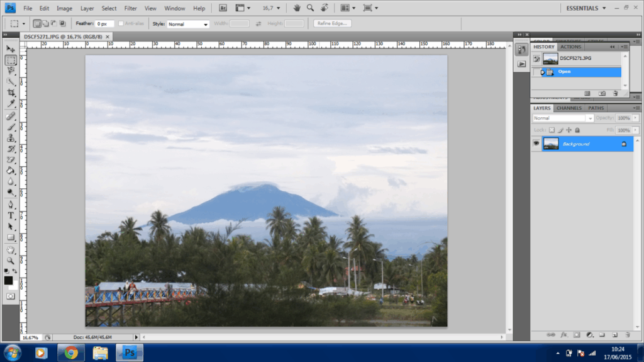This screenshot has width=644, height=362.
Task: Select the Crop tool
Action: tap(11, 93)
